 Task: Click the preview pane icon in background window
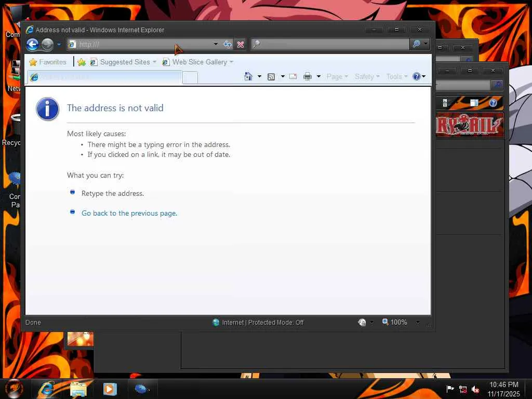click(474, 102)
